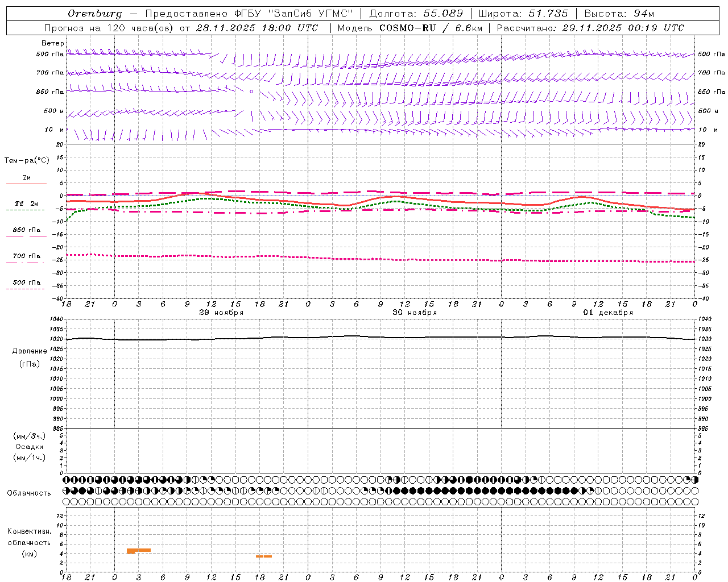Click the calculation time 29.11.2025 00:19 UTC
The width and height of the screenshot is (728, 582).
coord(623,28)
